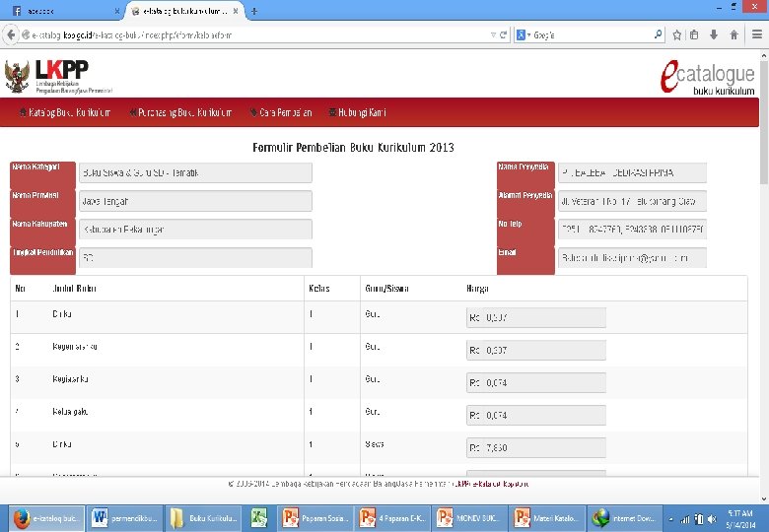
Task: Open Buku Kurikulum folder in taskbar
Action: (x=204, y=518)
